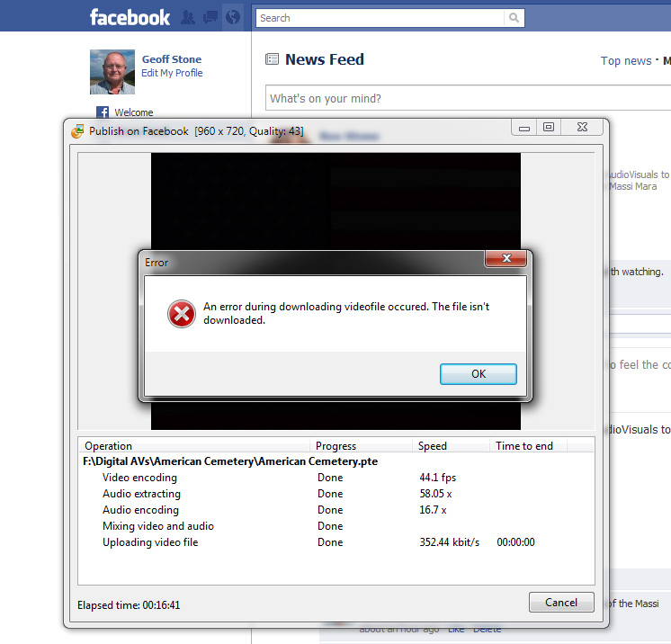The height and width of the screenshot is (644, 671).
Task: Click the Operation column header
Action: click(194, 446)
